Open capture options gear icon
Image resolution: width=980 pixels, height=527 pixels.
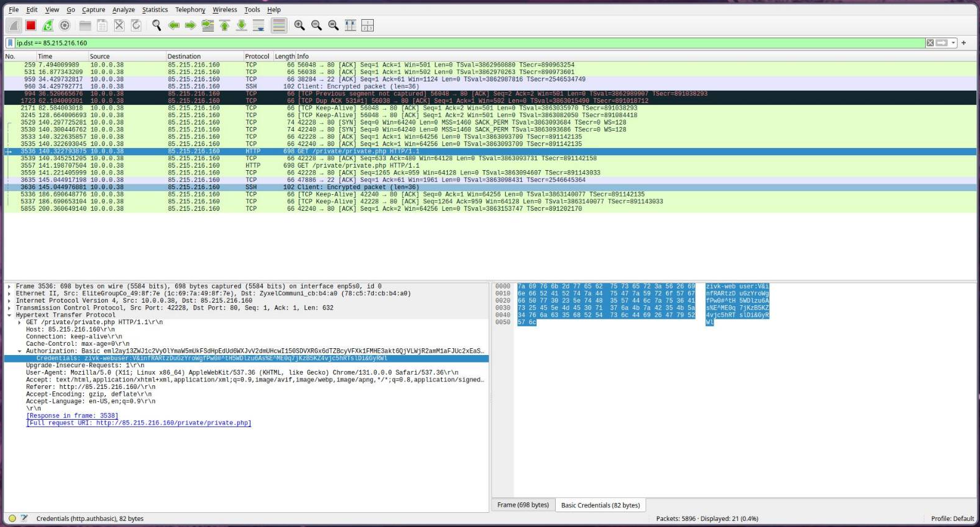[x=65, y=25]
